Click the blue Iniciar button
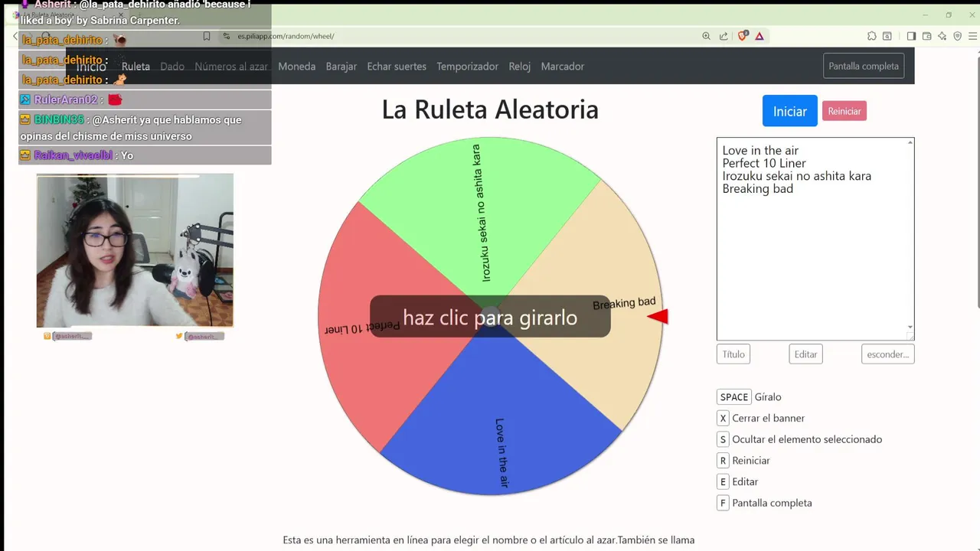This screenshot has width=980, height=551. tap(790, 111)
